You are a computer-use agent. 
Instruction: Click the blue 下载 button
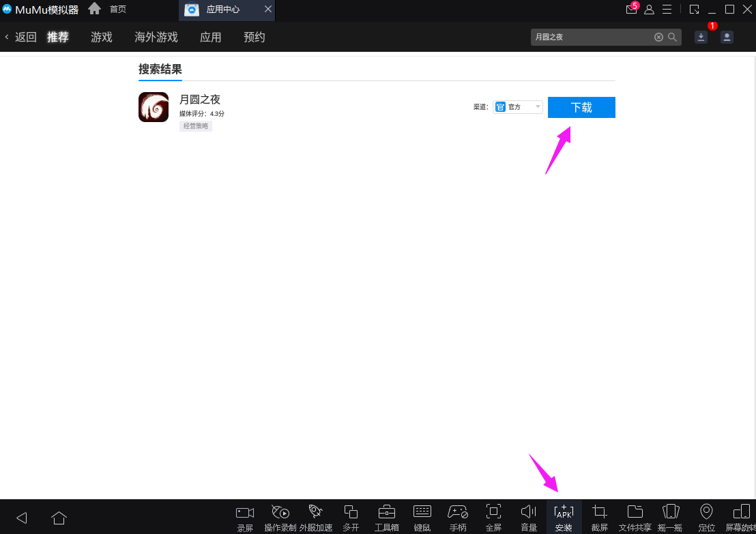(x=581, y=107)
